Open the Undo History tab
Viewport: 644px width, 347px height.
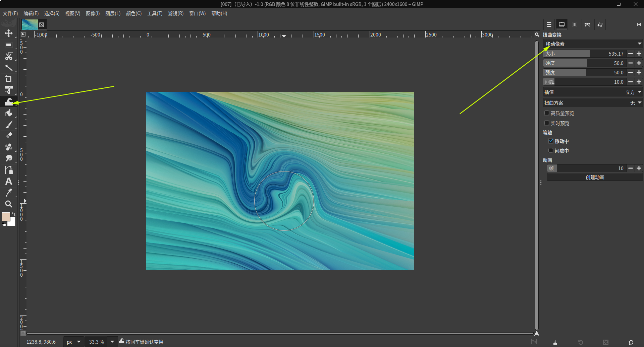(600, 24)
